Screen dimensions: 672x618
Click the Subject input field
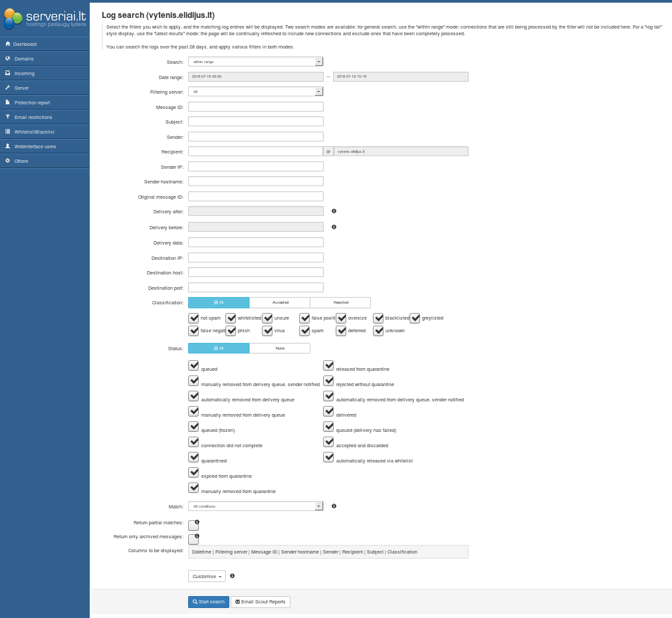[x=256, y=122]
